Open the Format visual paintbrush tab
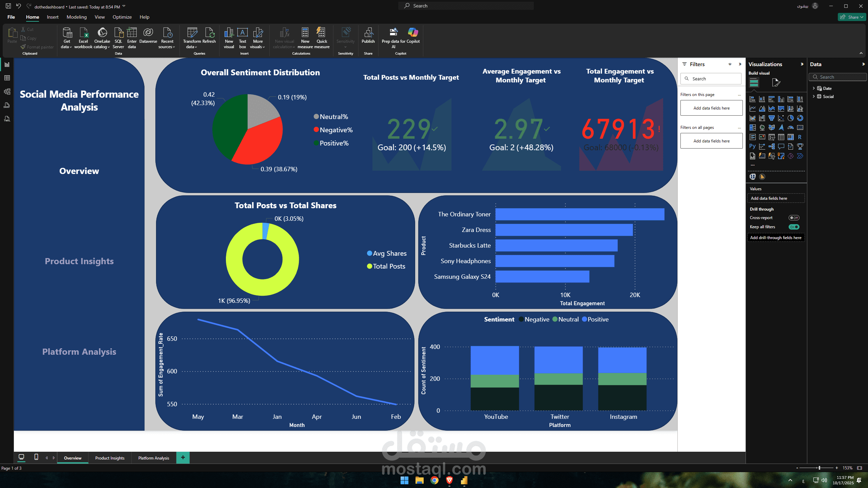The height and width of the screenshot is (488, 868). [776, 82]
